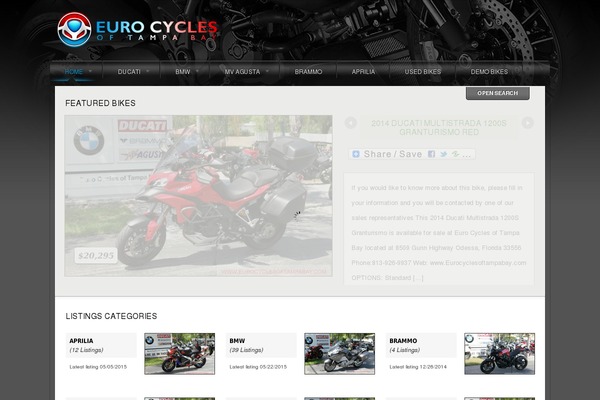Expand the BMW dropdown arrow
This screenshot has width=600, height=400.
pyautogui.click(x=197, y=71)
